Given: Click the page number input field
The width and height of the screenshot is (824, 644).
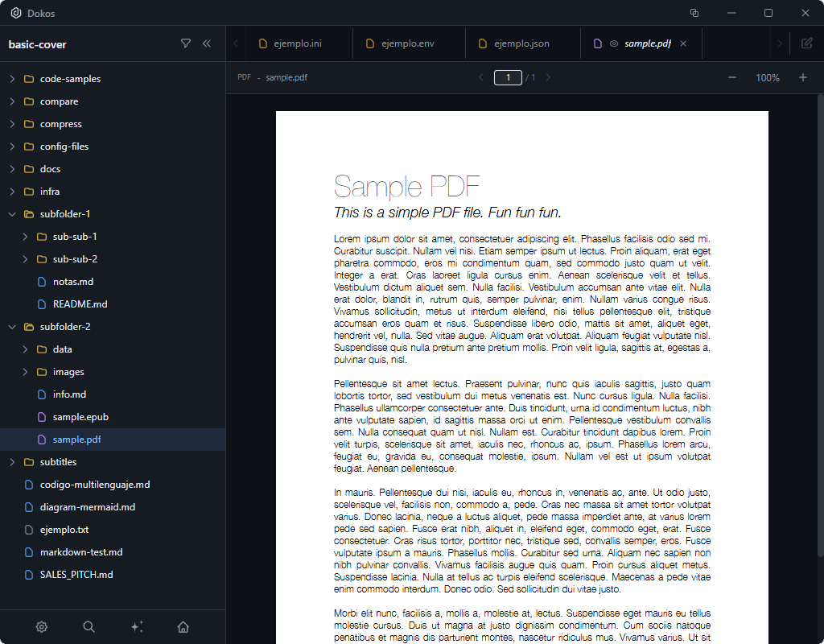Looking at the screenshot, I should click(508, 77).
